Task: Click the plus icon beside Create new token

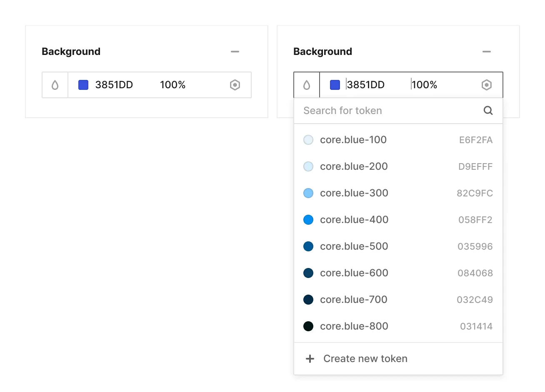Action: pos(310,359)
